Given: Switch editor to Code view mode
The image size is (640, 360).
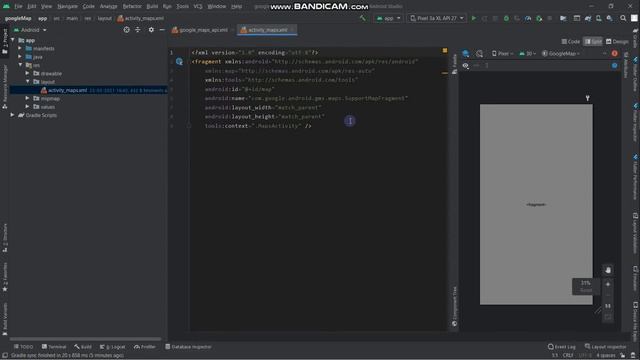Looking at the screenshot, I should pyautogui.click(x=571, y=42).
